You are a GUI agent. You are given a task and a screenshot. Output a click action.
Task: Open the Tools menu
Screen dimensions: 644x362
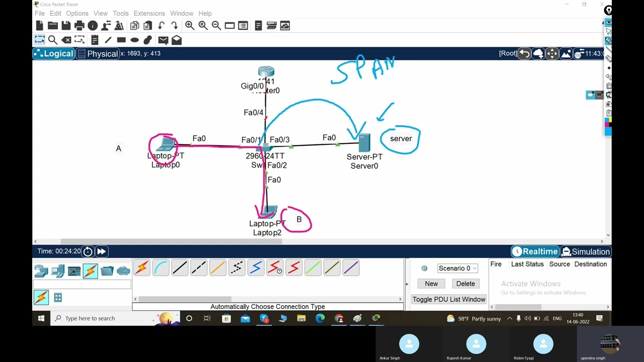[x=121, y=13]
